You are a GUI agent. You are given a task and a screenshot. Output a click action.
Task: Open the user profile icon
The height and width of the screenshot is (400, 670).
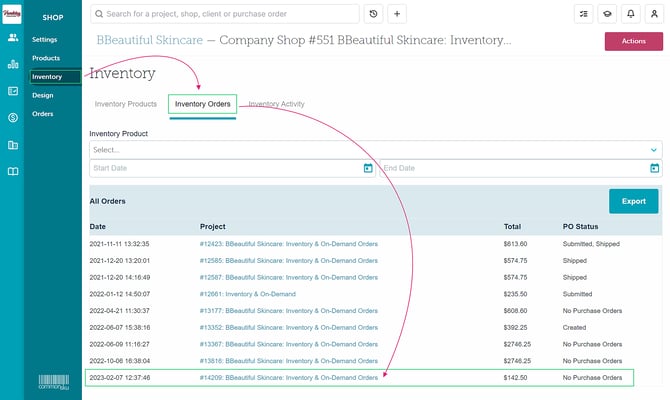pyautogui.click(x=654, y=14)
